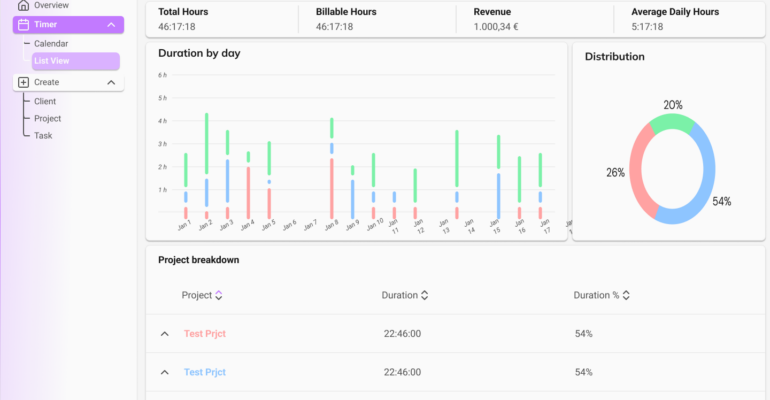
Task: Sort by Project column arrows
Action: pos(219,295)
